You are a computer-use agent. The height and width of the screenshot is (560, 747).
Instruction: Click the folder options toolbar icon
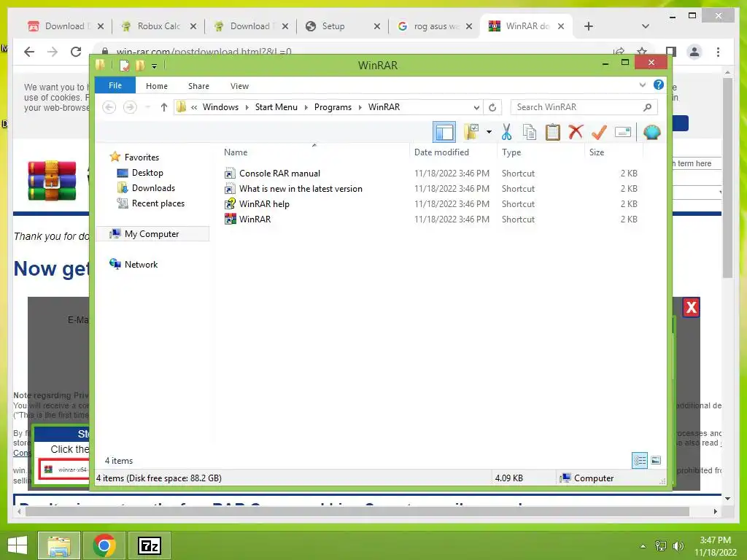[471, 132]
